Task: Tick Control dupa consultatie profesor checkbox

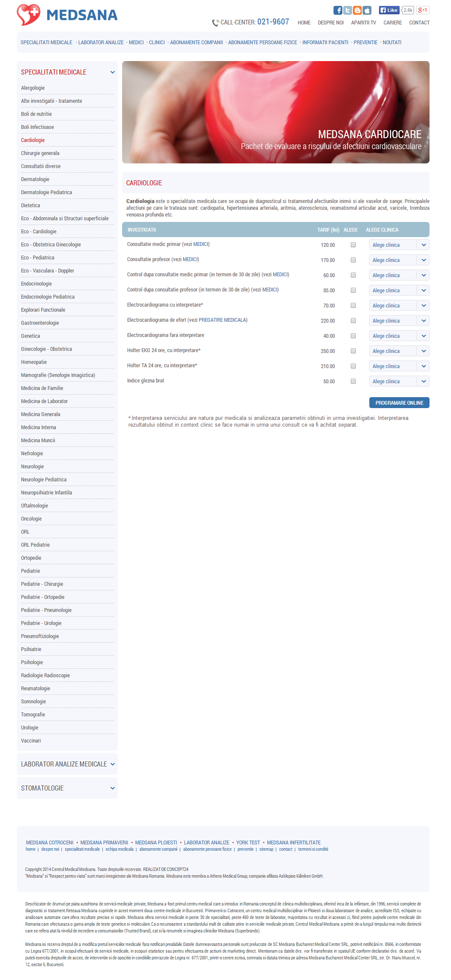Action: pyautogui.click(x=353, y=290)
